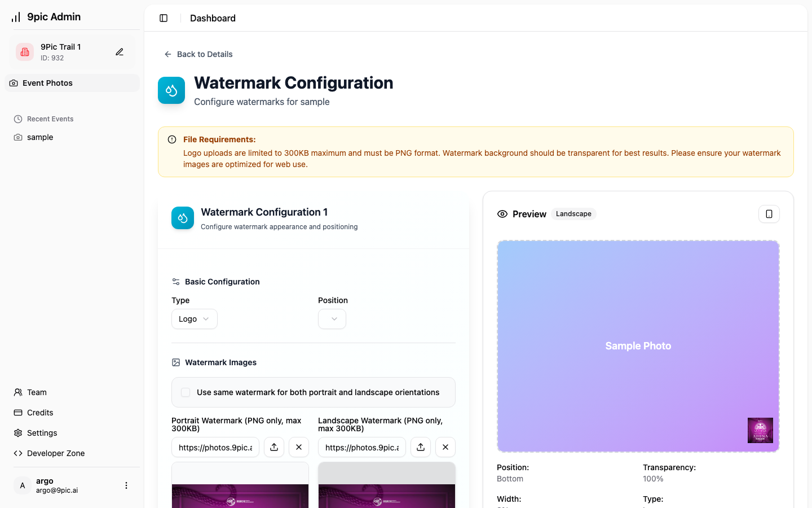Screen dimensions: 812x508
Task: Navigate to Developer Zone
Action: tap(55, 453)
